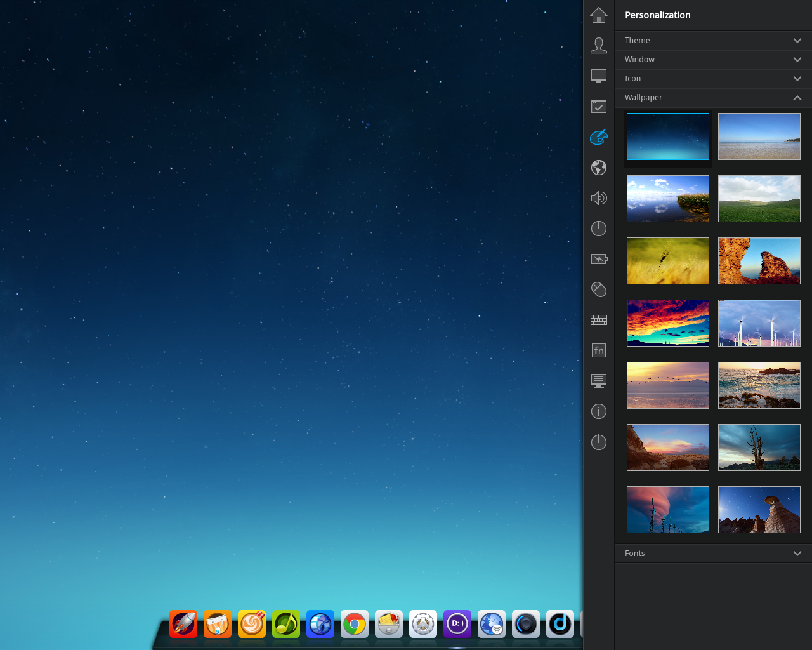Screen dimensions: 812x650
Task: Pick the lake with cloud reflections wallpaper
Action: click(668, 199)
